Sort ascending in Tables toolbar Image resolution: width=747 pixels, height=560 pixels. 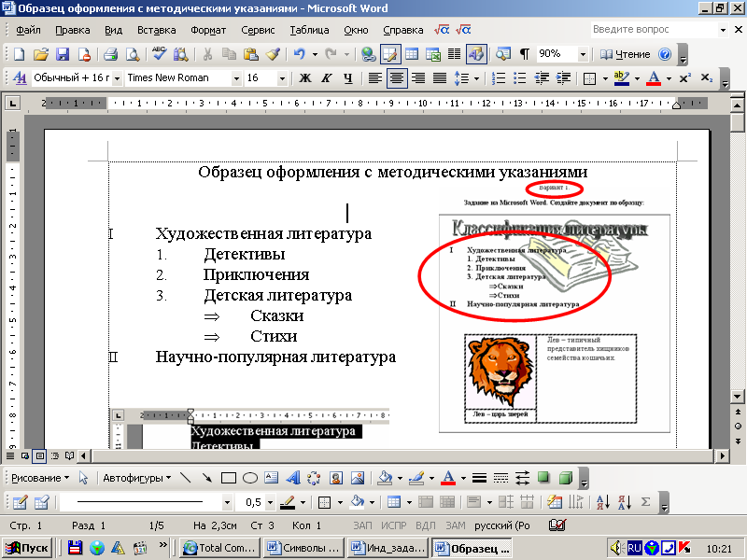602,502
